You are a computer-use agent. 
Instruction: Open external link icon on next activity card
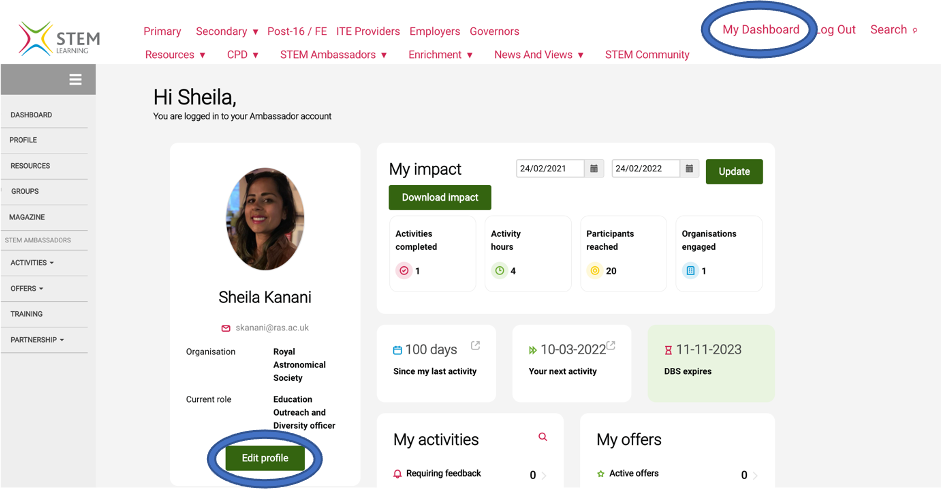611,346
